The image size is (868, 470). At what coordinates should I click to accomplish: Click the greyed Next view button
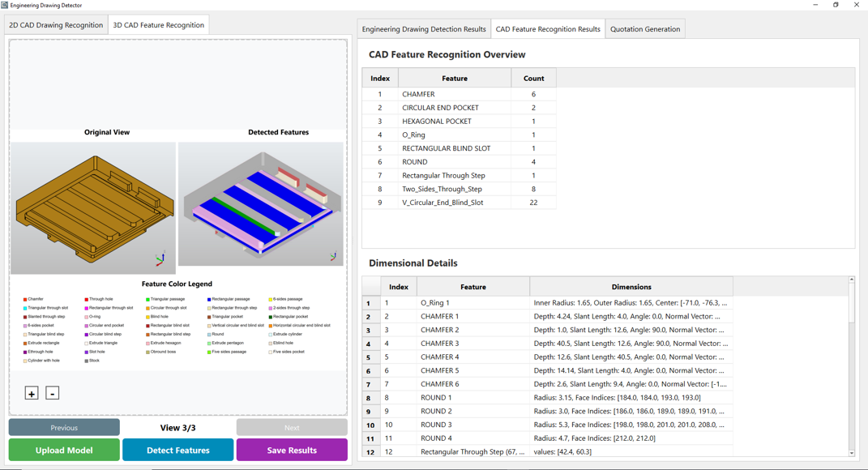(x=292, y=427)
